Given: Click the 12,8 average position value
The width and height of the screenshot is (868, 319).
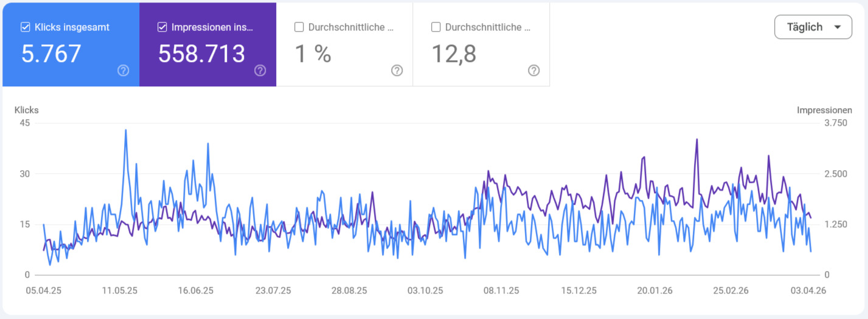Looking at the screenshot, I should [454, 54].
